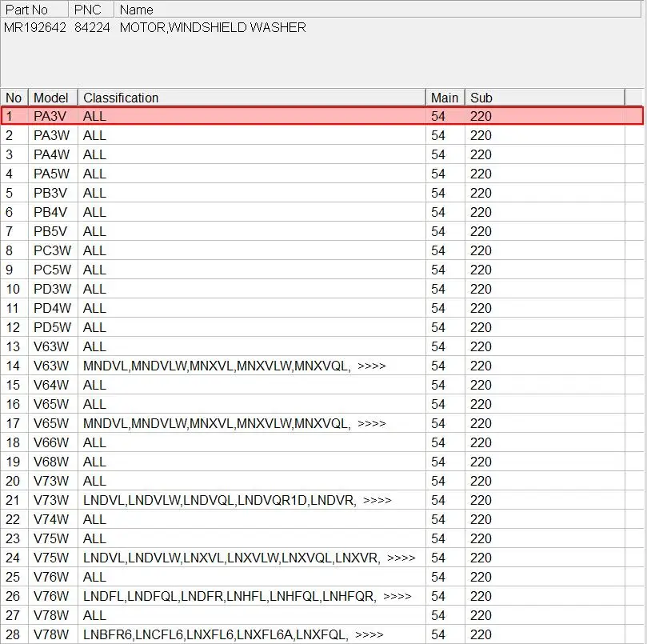Screen dimensions: 647x644
Task: Select row 17 model V65W cell
Action: pyautogui.click(x=53, y=423)
